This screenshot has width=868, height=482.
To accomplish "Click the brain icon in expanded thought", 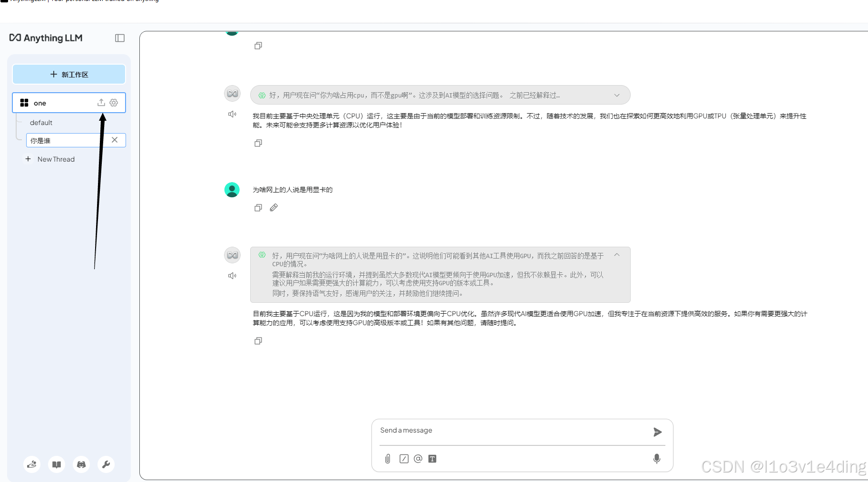I will [262, 255].
